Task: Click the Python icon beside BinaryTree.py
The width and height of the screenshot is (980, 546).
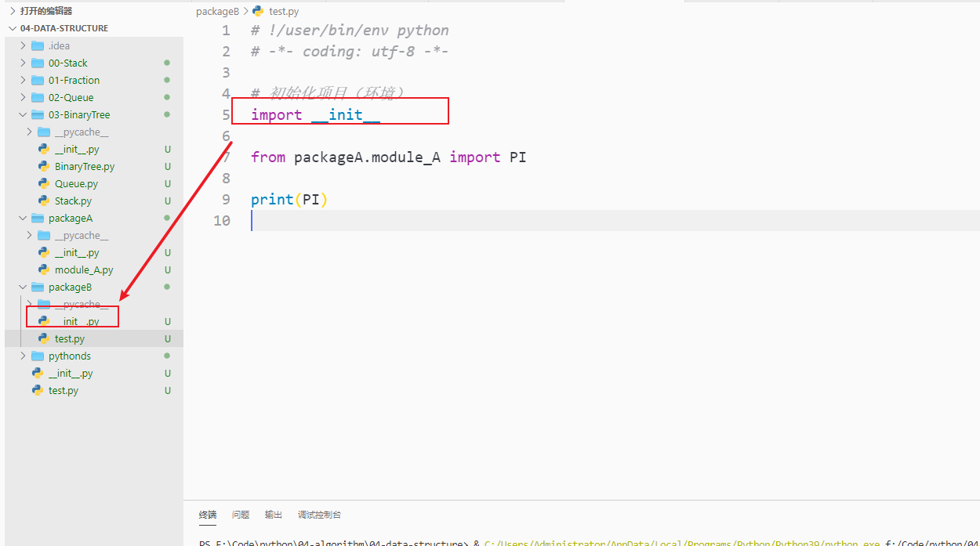Action: (44, 166)
